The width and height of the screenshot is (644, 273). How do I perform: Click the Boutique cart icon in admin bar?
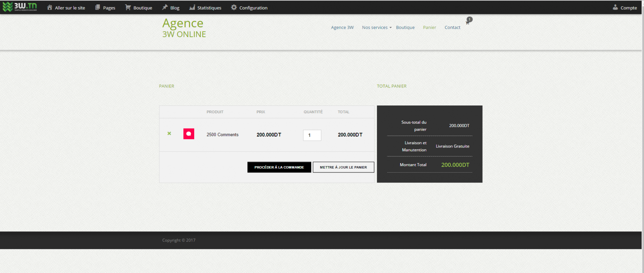(128, 7)
